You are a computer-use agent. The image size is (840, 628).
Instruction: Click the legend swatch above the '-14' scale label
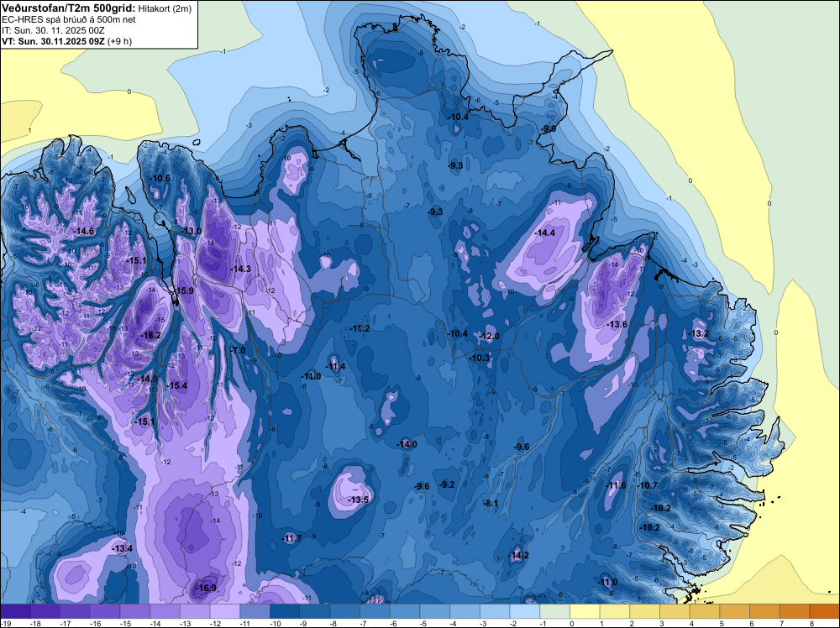(165, 611)
